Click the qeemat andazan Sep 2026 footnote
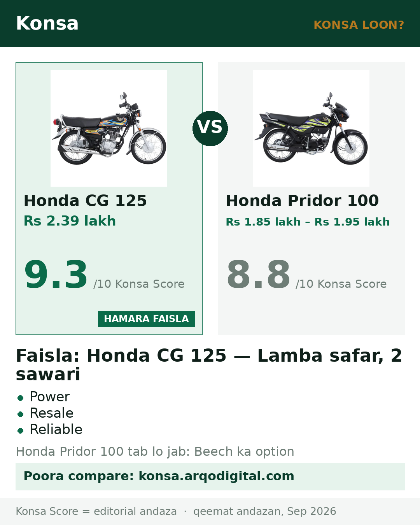This screenshot has height=525, width=420. click(x=264, y=511)
